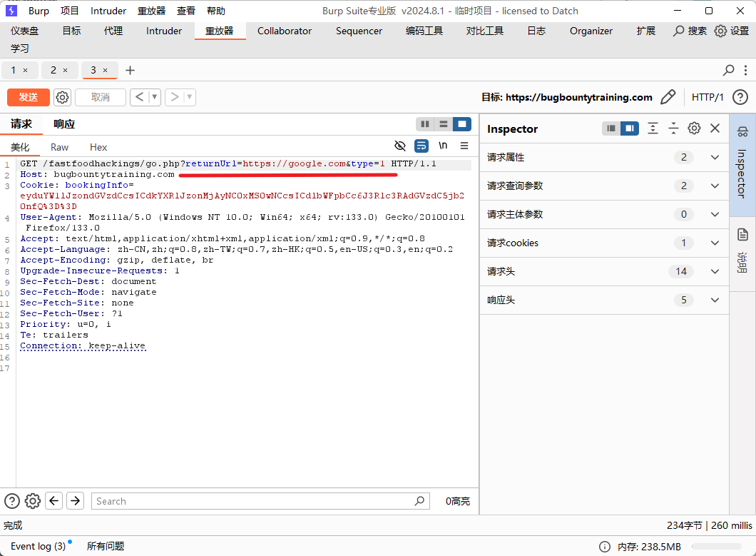Go to next request in history
The height and width of the screenshot is (556, 756).
click(x=175, y=98)
